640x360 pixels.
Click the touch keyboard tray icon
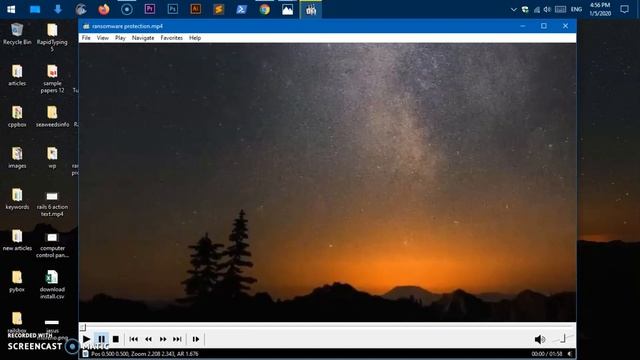560,10
